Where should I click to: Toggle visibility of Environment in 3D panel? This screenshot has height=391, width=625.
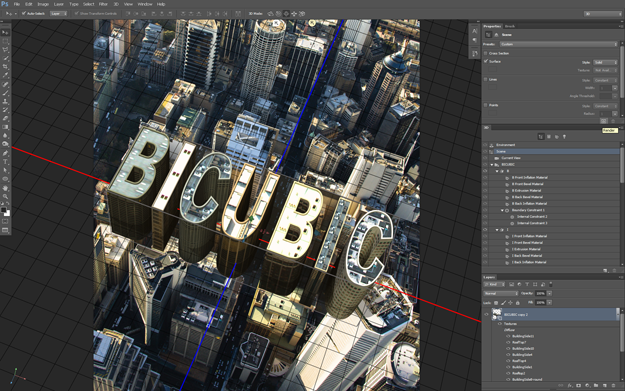click(x=485, y=145)
